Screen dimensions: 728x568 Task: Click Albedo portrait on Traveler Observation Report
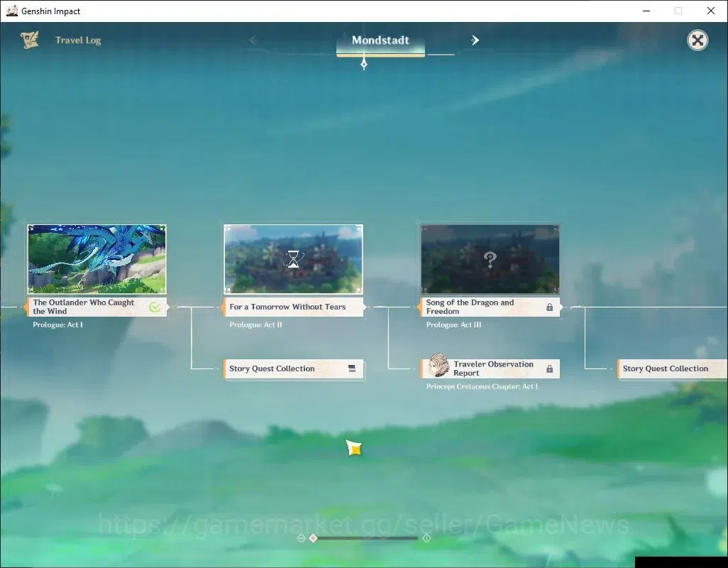(x=438, y=365)
